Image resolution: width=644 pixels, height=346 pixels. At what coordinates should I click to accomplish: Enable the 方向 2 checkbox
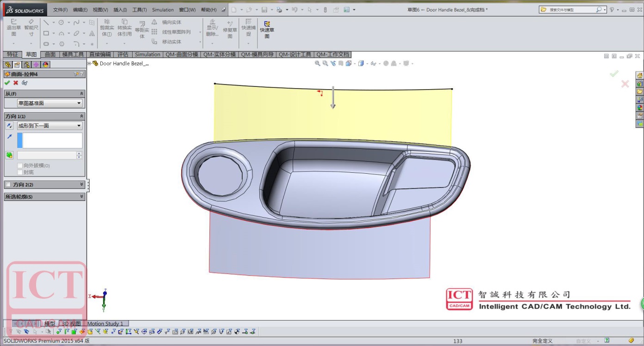[x=8, y=185]
